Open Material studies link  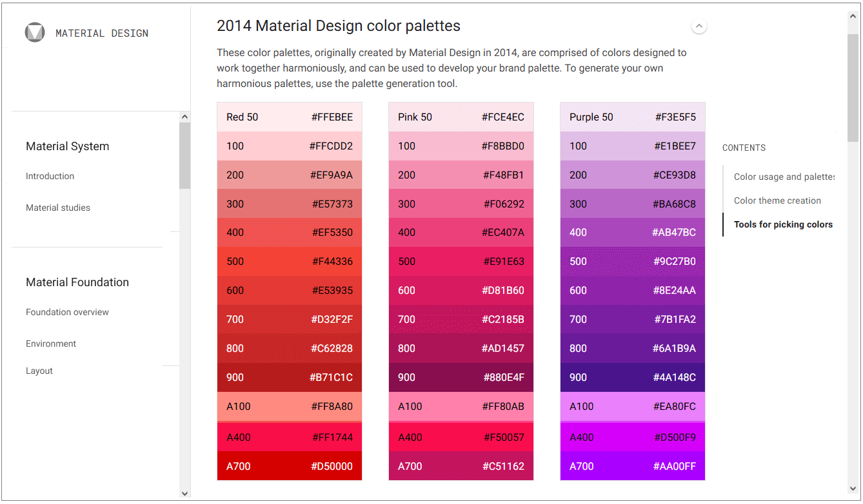[58, 208]
